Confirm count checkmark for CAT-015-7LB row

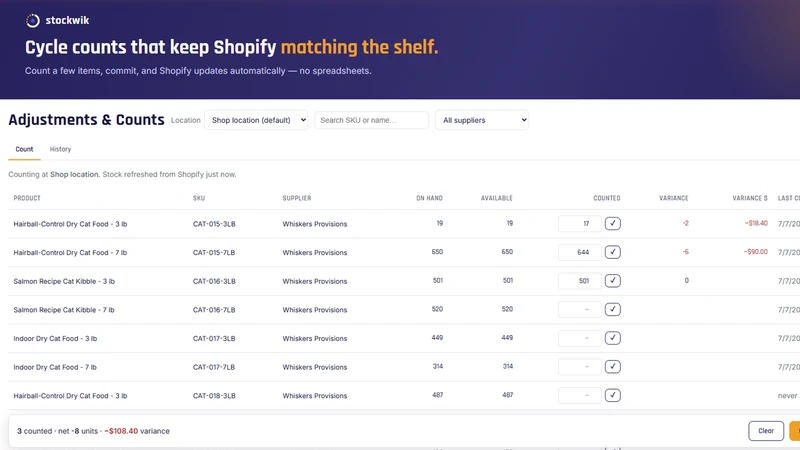(613, 252)
